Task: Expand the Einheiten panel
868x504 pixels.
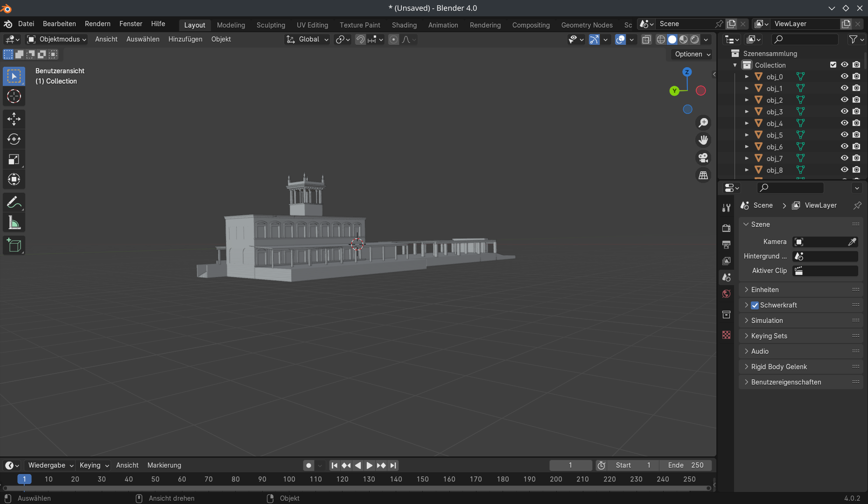Action: tap(765, 290)
